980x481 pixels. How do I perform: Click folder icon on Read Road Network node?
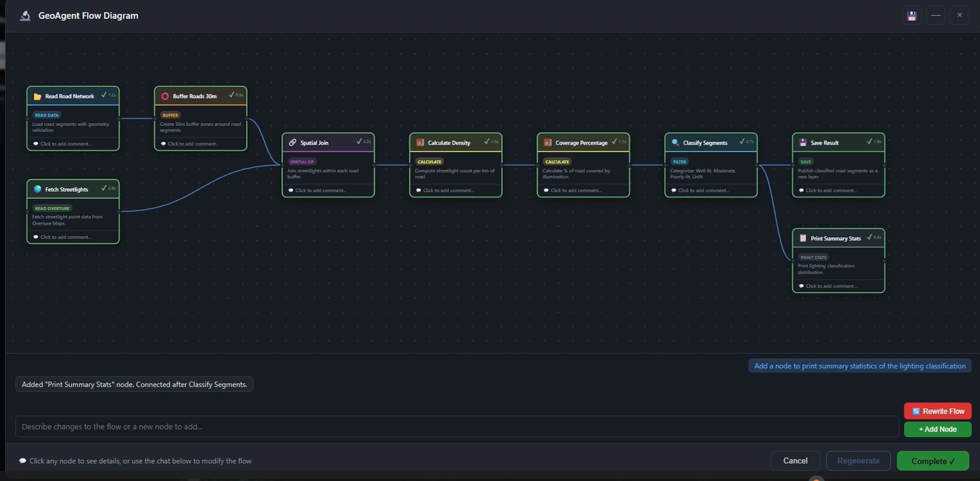pyautogui.click(x=37, y=96)
